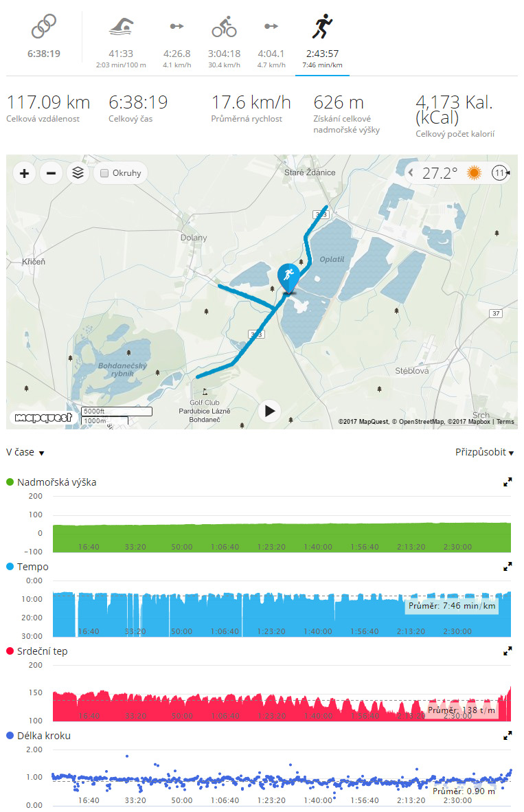Zoom in on the map

coord(25,173)
